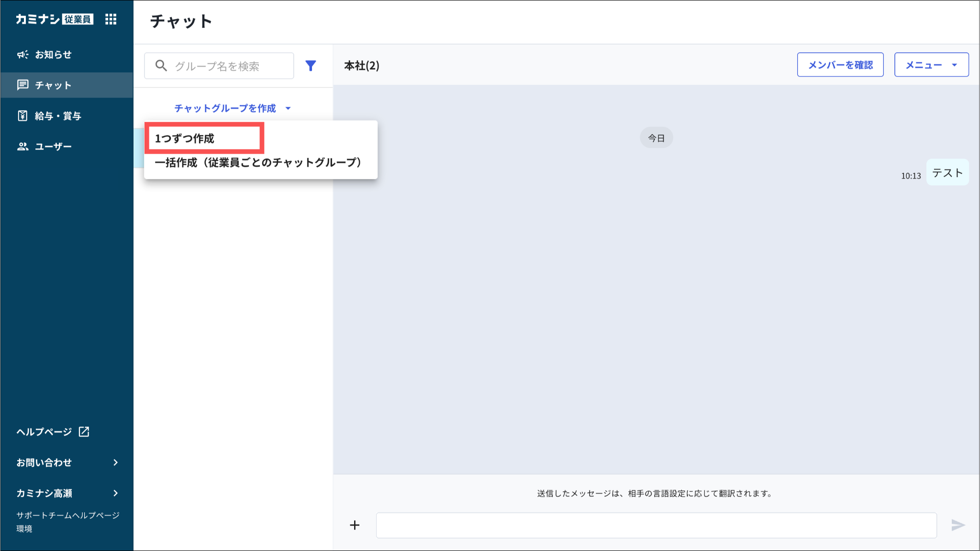Select 一括作成 bulk create option
Viewport: 980px width, 551px height.
point(258,163)
